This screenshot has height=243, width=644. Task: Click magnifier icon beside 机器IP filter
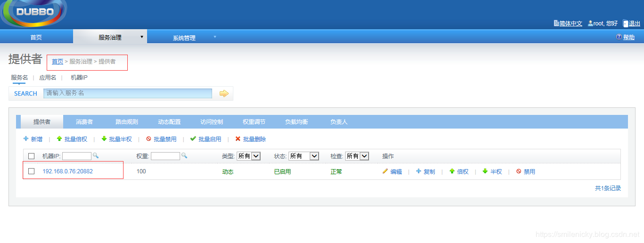[95, 155]
